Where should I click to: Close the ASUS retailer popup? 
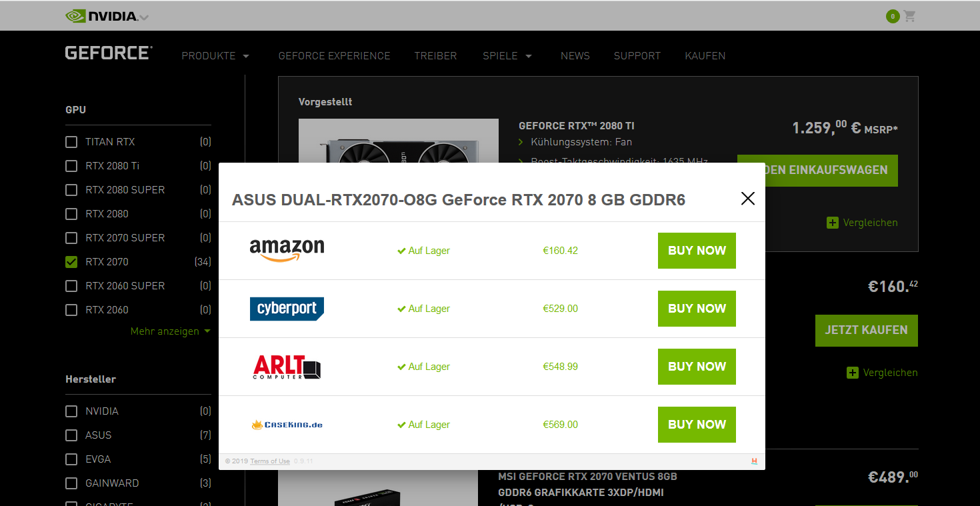coord(748,198)
